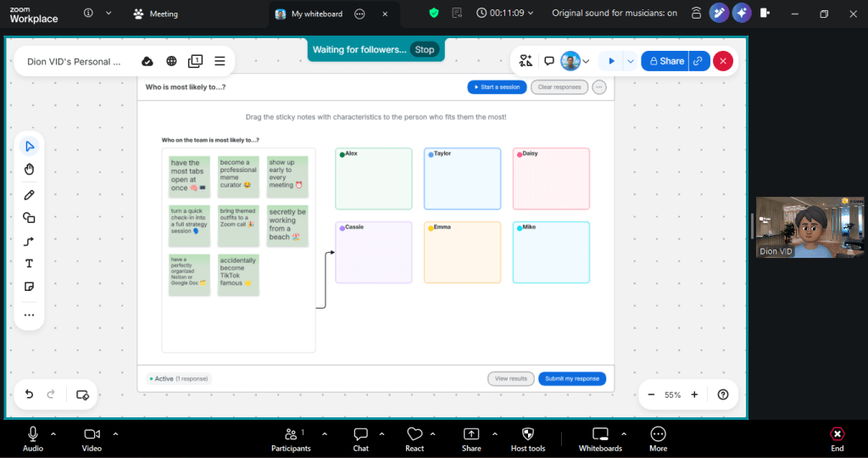Expand video options caret
Screen dimensions: 868x458
click(x=115, y=434)
